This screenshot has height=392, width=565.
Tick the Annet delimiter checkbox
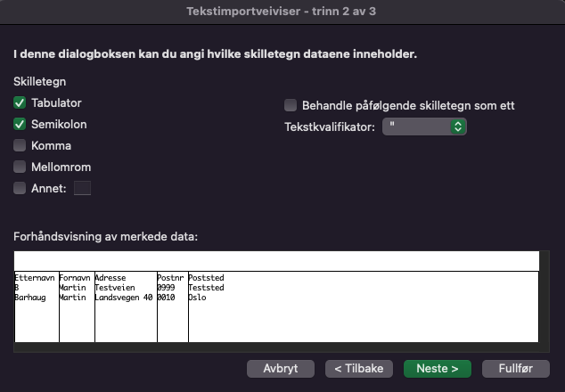pyautogui.click(x=20, y=188)
